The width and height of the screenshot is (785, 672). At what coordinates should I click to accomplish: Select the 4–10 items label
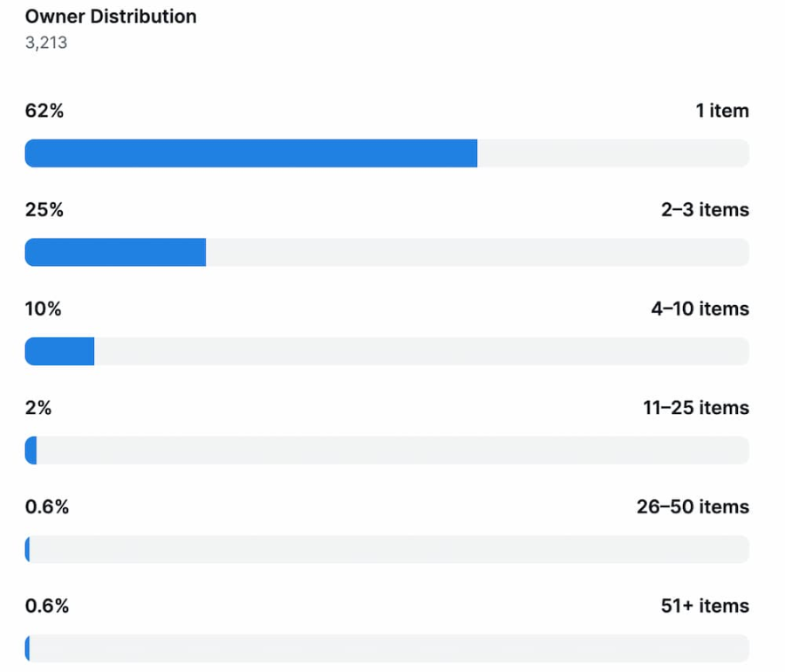click(x=700, y=309)
